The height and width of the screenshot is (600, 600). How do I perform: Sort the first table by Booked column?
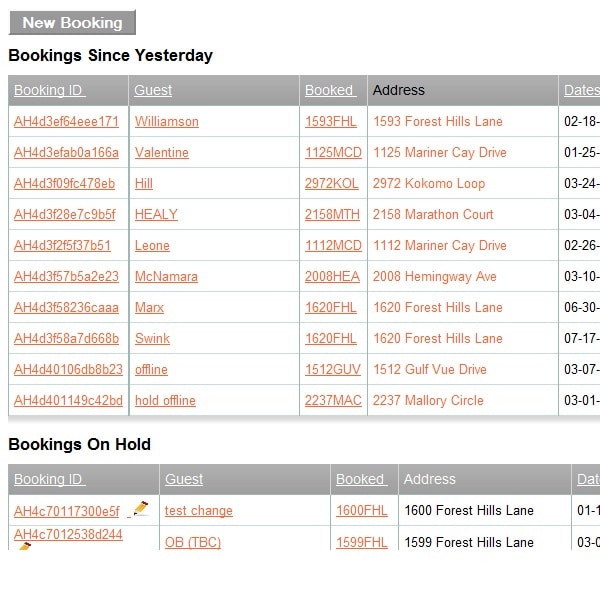tap(331, 90)
